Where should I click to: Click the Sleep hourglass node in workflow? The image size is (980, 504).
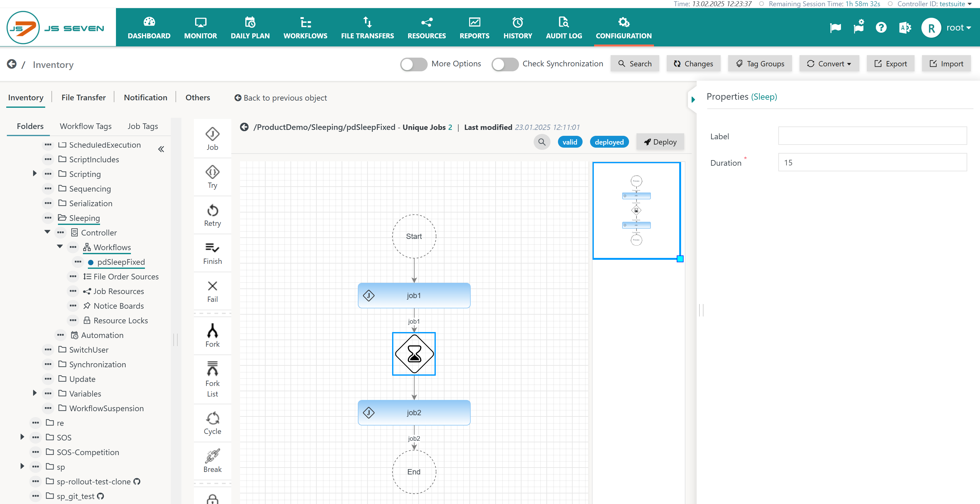pyautogui.click(x=414, y=354)
